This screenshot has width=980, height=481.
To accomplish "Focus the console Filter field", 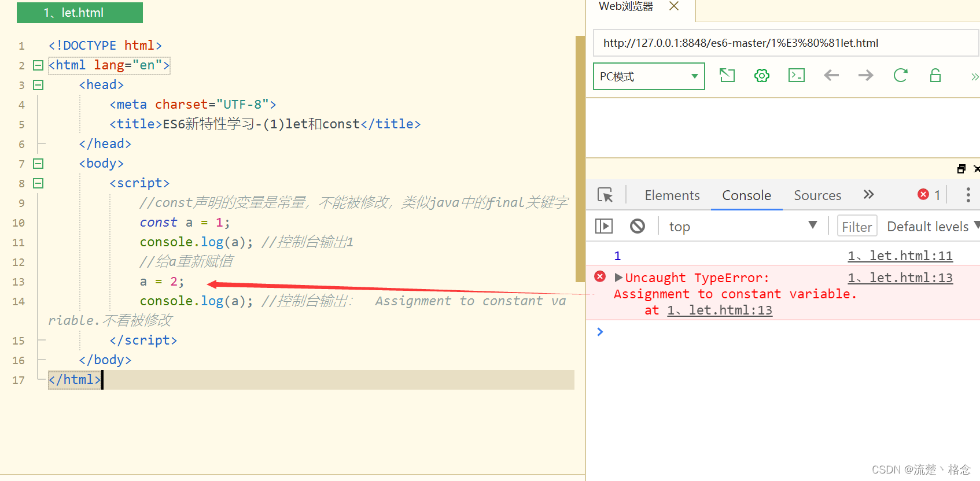I will click(857, 226).
